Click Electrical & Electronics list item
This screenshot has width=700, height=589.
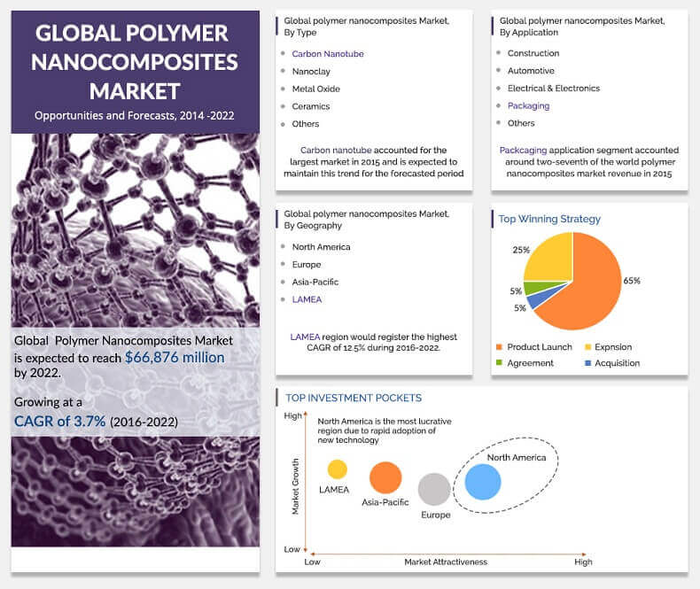coord(553,89)
